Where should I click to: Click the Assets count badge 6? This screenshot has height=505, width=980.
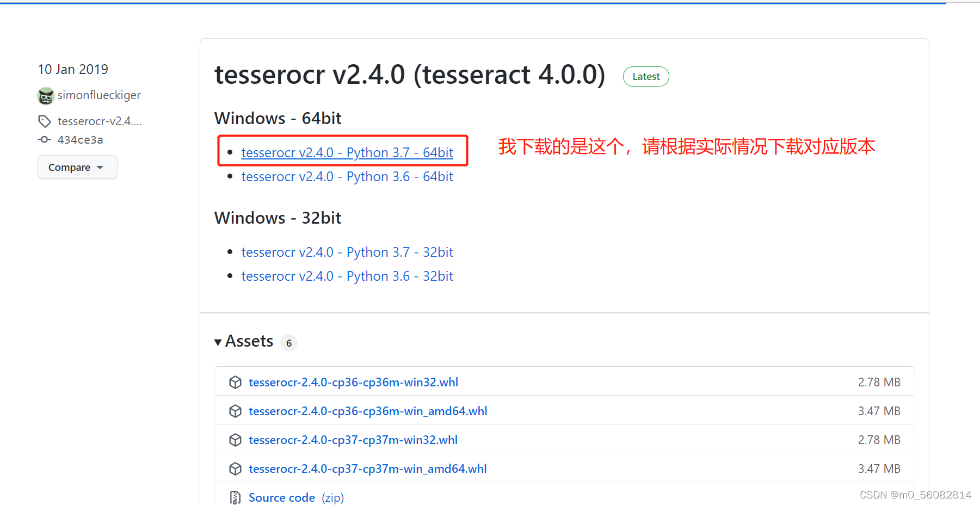tap(289, 343)
